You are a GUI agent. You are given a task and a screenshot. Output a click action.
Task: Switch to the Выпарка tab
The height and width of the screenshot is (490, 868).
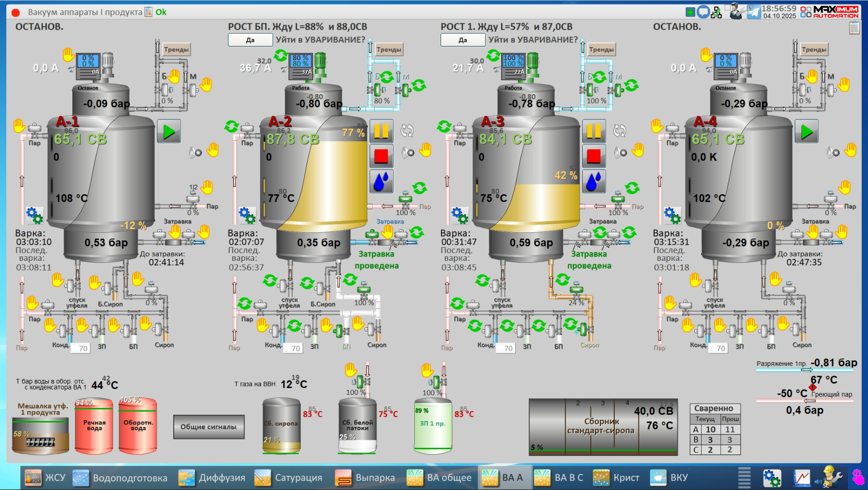(x=365, y=478)
